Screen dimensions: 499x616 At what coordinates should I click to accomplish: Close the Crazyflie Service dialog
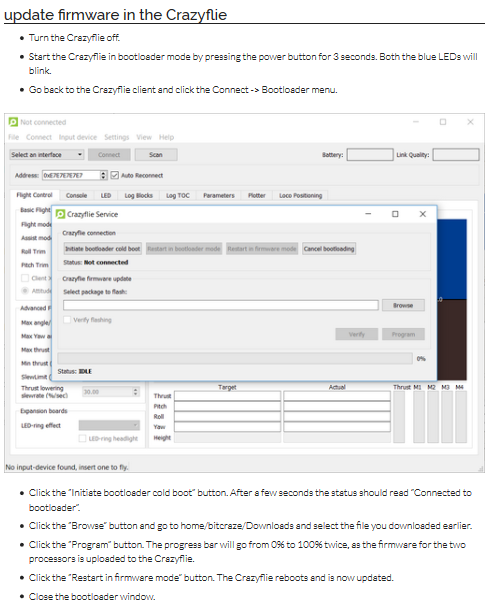pyautogui.click(x=423, y=214)
